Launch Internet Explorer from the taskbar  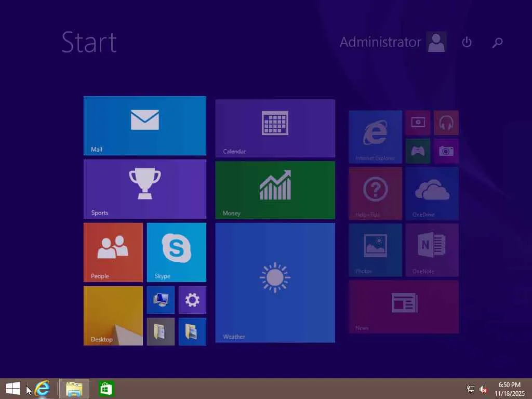[43, 389]
